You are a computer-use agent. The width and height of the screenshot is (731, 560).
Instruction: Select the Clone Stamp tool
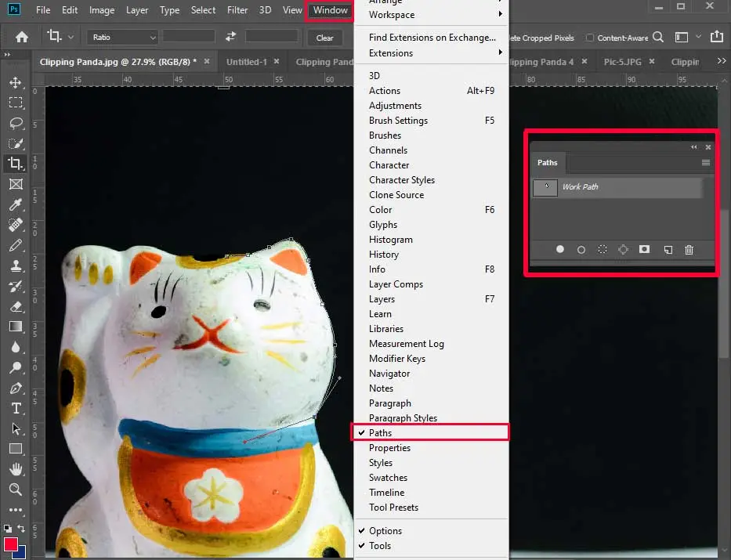point(16,266)
